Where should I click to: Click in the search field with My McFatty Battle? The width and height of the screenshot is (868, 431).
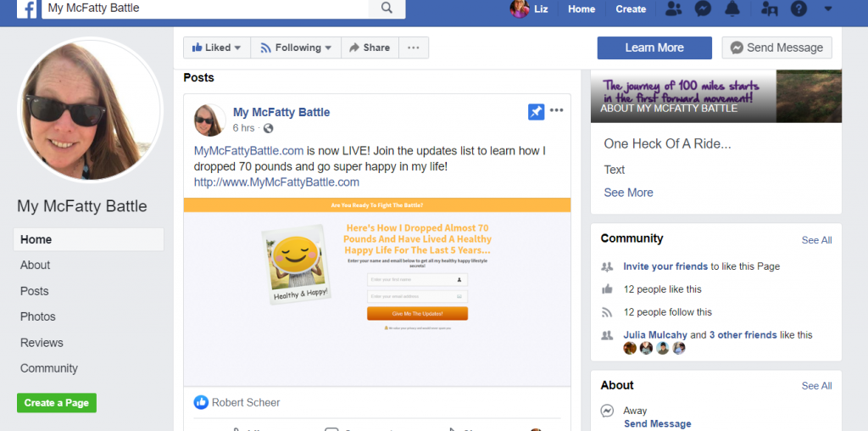click(x=205, y=8)
